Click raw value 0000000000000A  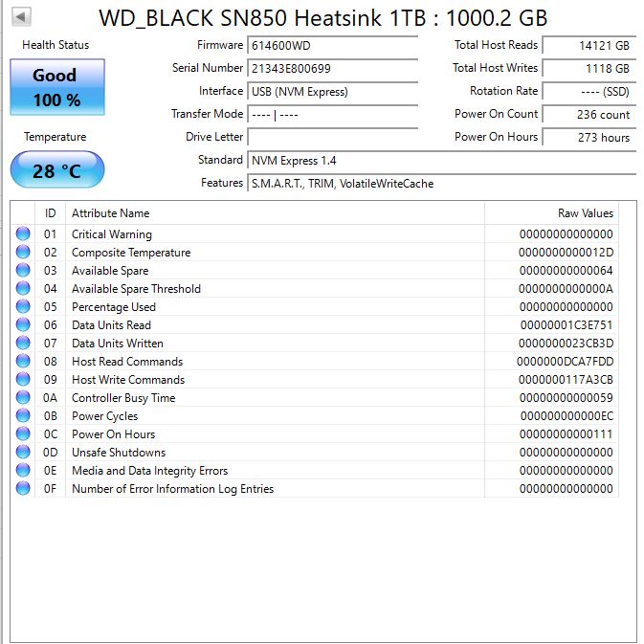(566, 289)
